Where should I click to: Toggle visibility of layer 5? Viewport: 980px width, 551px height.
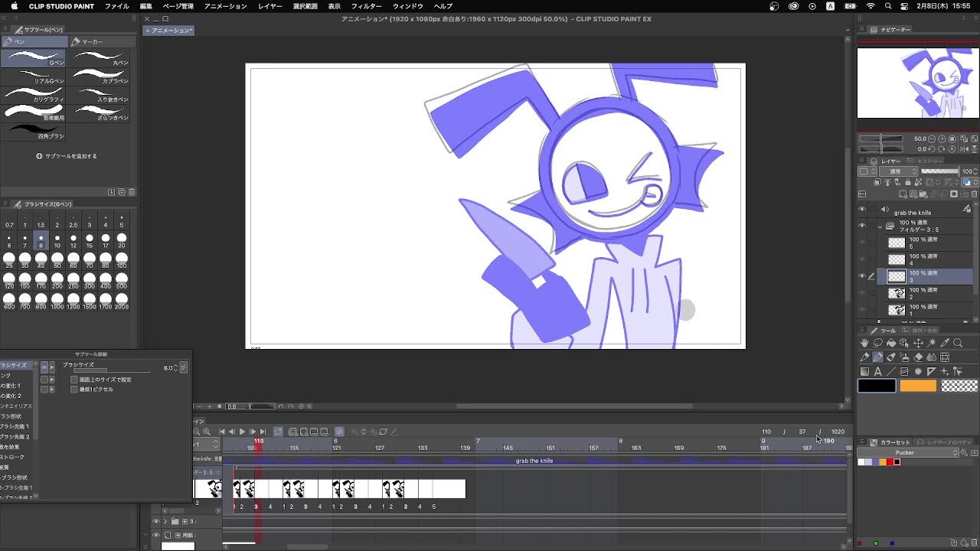click(862, 243)
